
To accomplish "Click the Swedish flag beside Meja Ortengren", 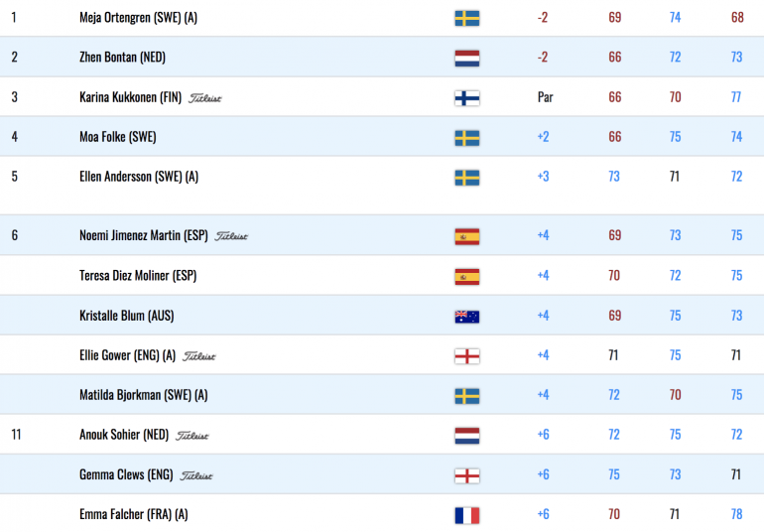I will [x=466, y=19].
